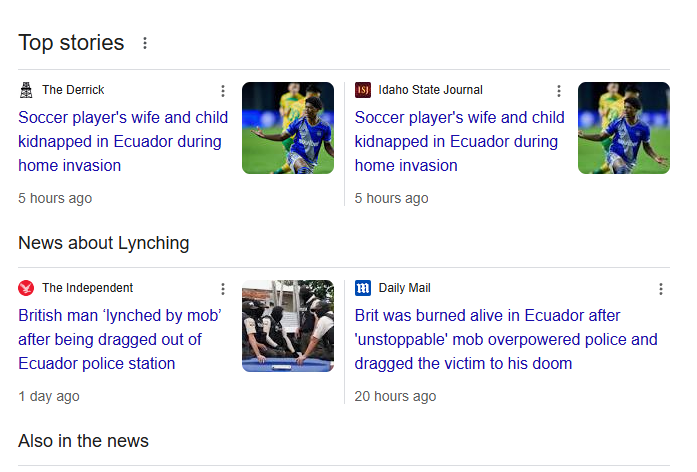Viewport: 697px width, 472px height.
Task: Open the Top stories options menu
Action: tap(145, 43)
